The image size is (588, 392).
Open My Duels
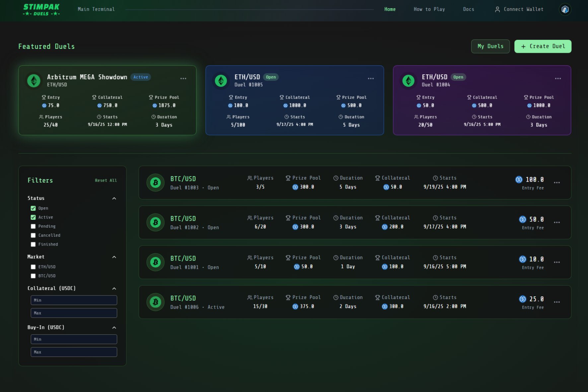pyautogui.click(x=490, y=46)
